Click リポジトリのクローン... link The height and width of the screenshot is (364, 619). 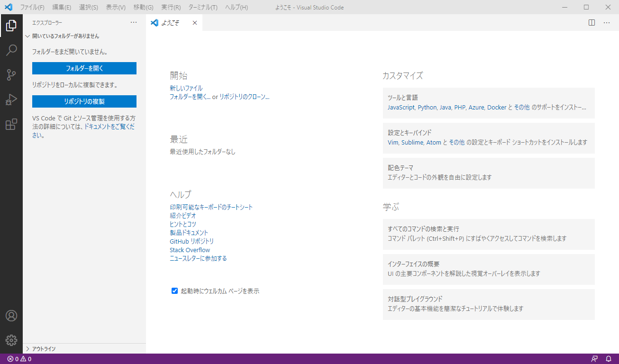pos(244,97)
